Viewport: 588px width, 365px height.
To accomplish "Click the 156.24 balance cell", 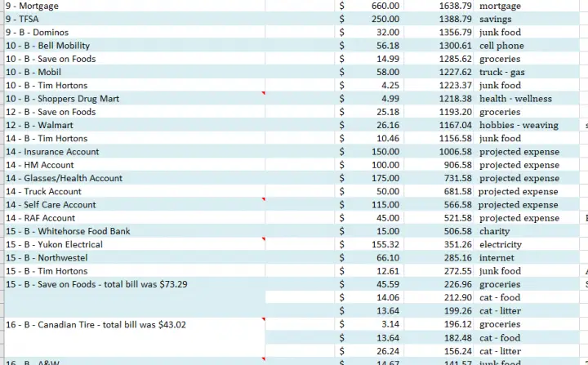I will point(439,351).
